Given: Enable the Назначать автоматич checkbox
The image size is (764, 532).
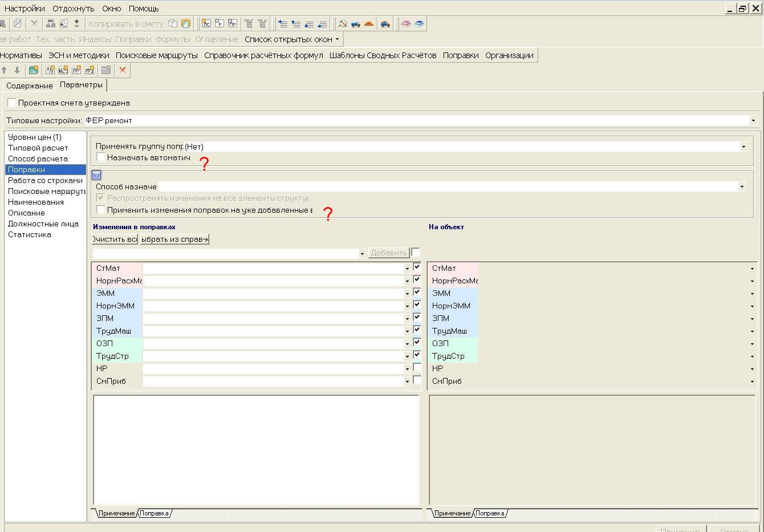Looking at the screenshot, I should click(101, 157).
